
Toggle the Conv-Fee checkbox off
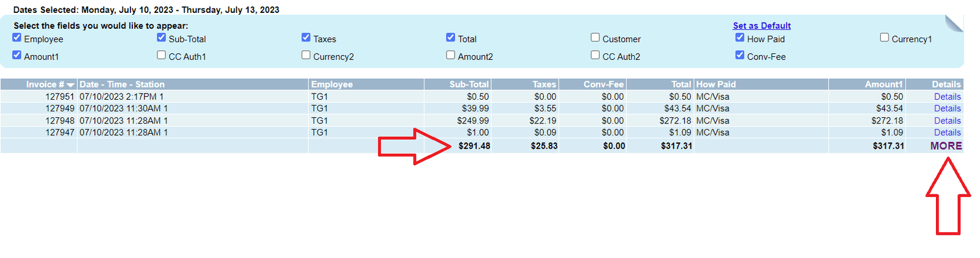tap(739, 55)
